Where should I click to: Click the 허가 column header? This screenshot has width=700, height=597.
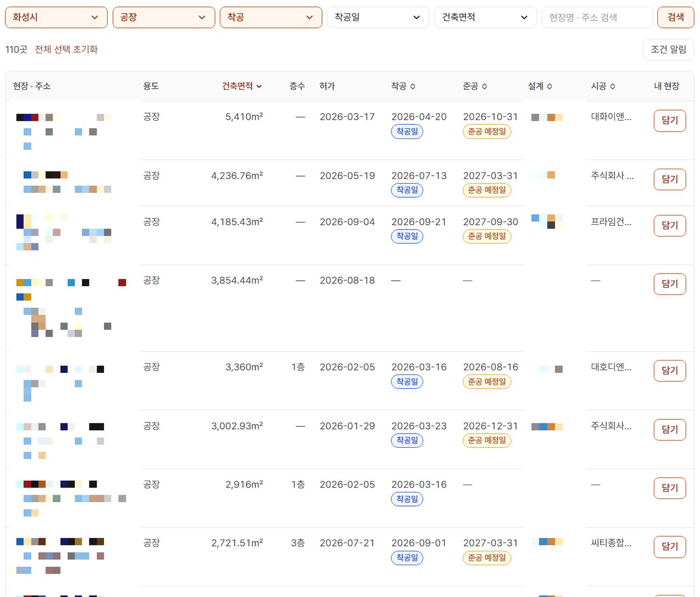(x=327, y=86)
